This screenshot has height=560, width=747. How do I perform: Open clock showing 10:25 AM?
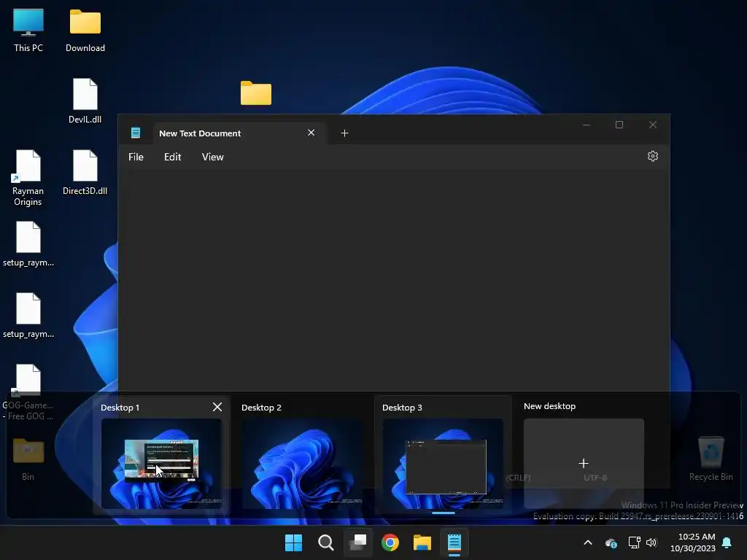[693, 542]
